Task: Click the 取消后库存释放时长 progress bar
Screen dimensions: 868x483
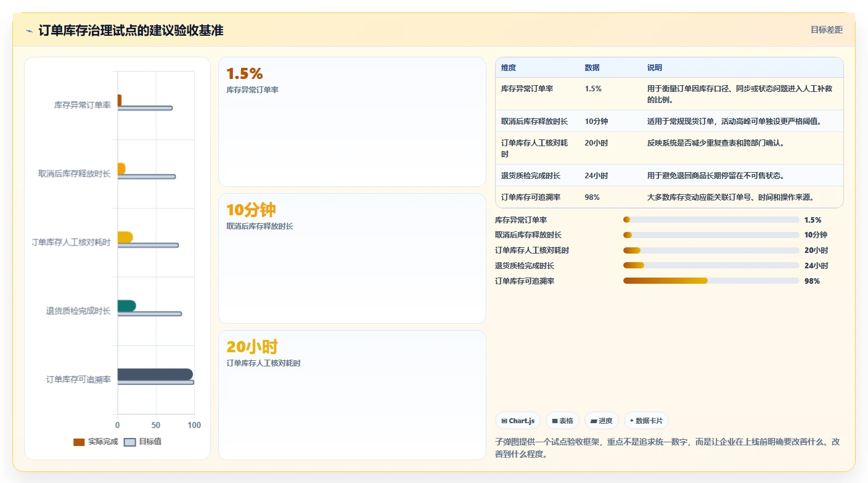Action: (711, 235)
